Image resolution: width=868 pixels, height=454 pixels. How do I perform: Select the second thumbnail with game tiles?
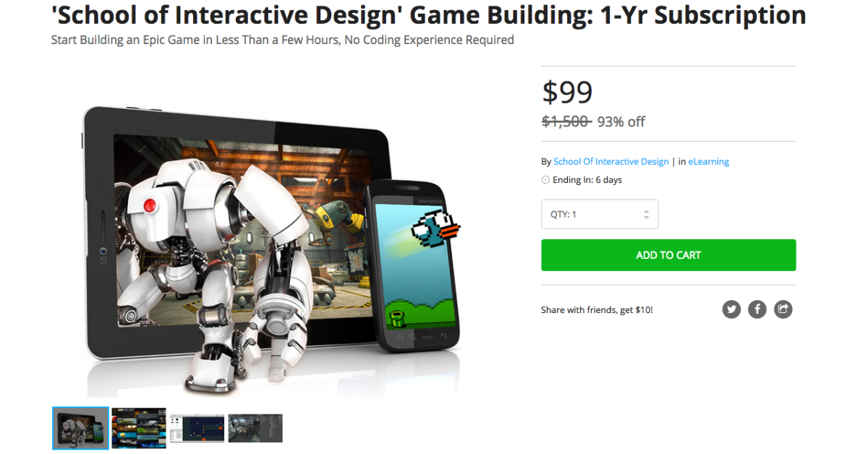(139, 428)
